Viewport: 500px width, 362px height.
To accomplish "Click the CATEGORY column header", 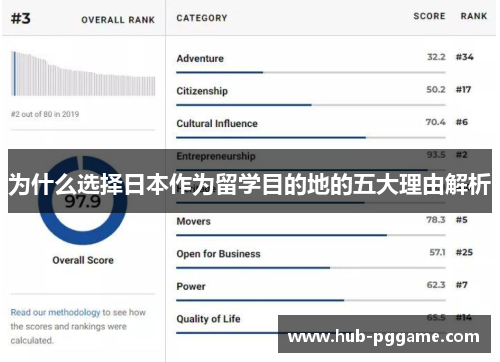I will (202, 18).
